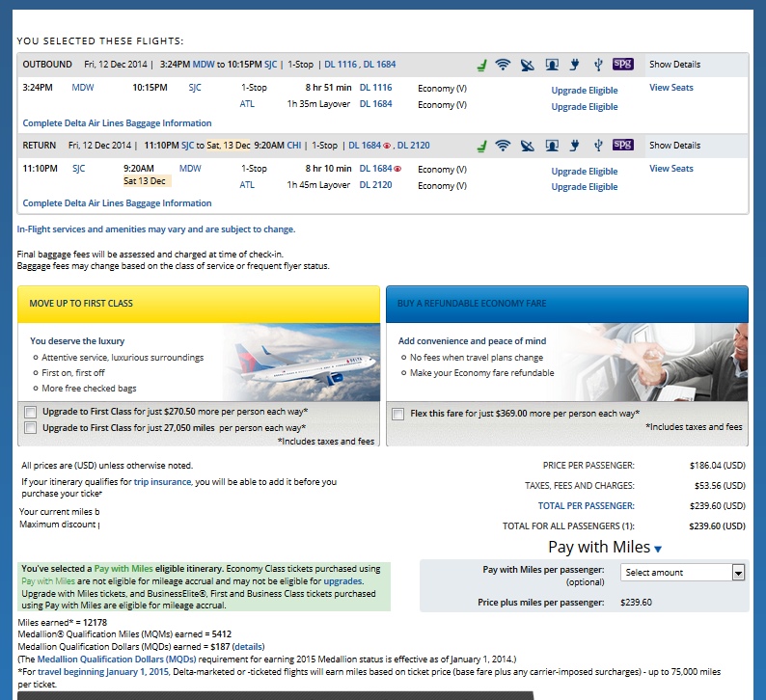
Task: Click View Seats for the return flight
Action: tap(670, 169)
